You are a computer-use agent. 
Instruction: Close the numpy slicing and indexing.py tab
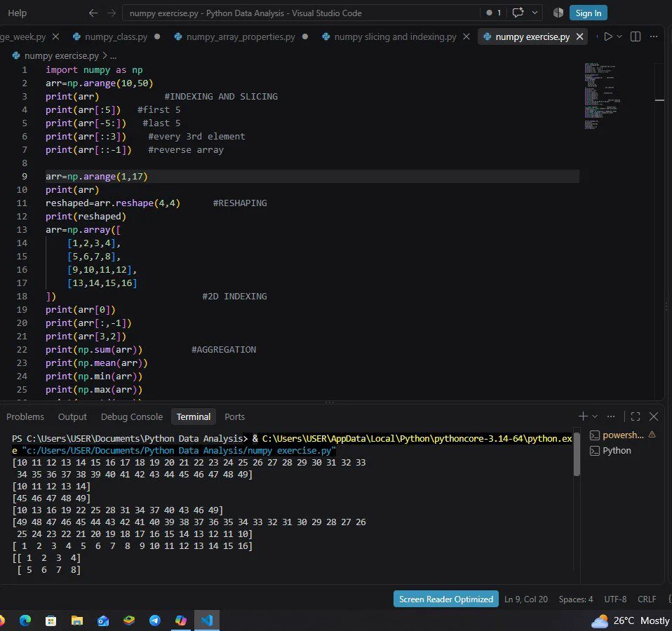pyautogui.click(x=466, y=37)
